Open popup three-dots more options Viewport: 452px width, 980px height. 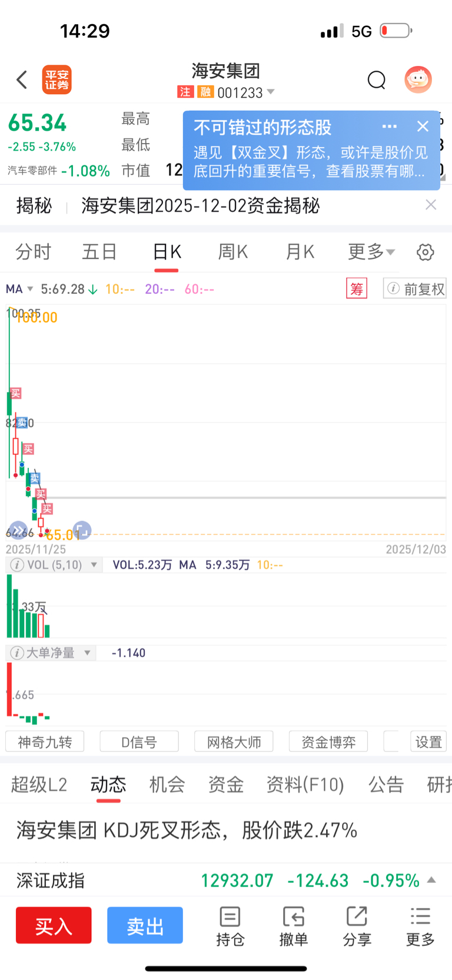coord(390,126)
